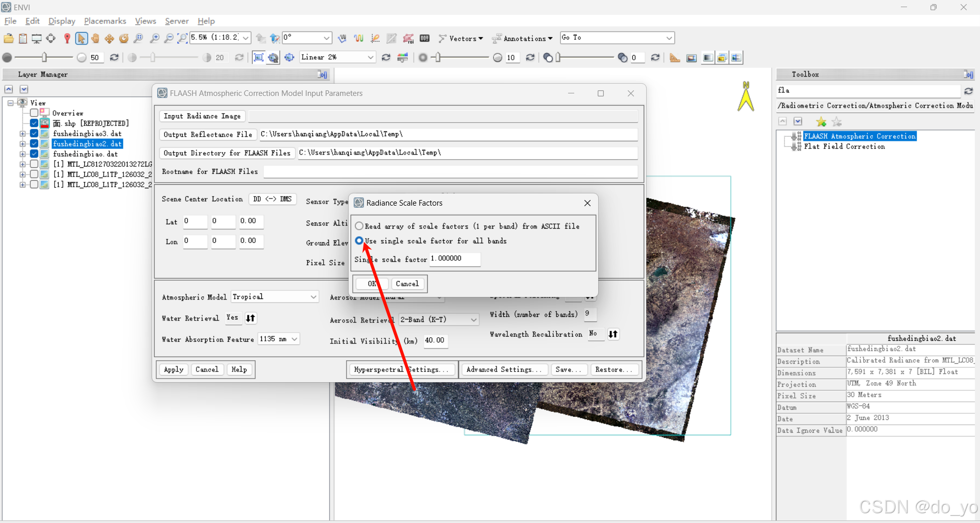Select 'Use single scale factor' radio button
The image size is (980, 523).
tap(359, 240)
